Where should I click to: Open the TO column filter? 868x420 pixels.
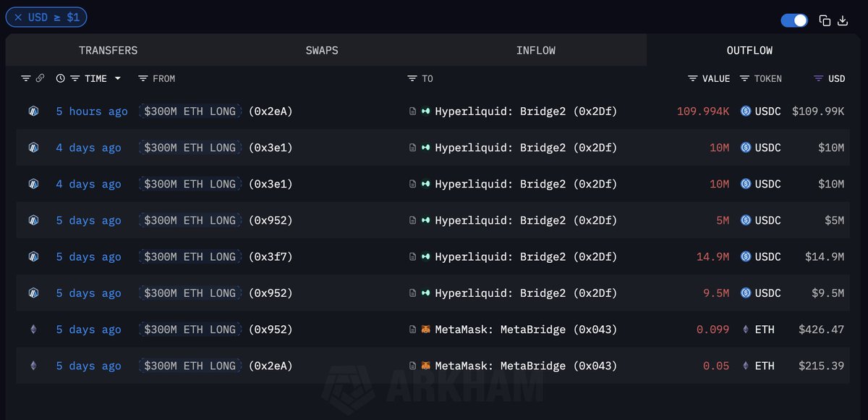point(412,78)
